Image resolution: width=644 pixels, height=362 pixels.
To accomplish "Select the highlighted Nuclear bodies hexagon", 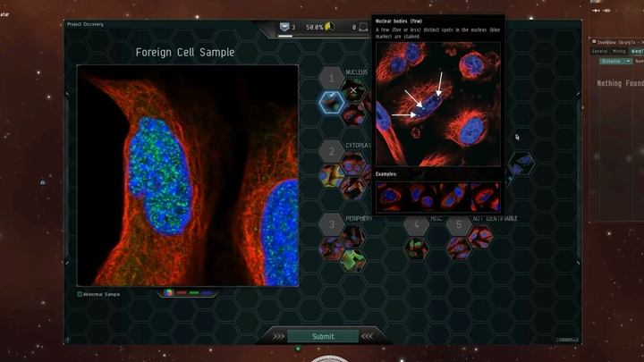I will 332,102.
